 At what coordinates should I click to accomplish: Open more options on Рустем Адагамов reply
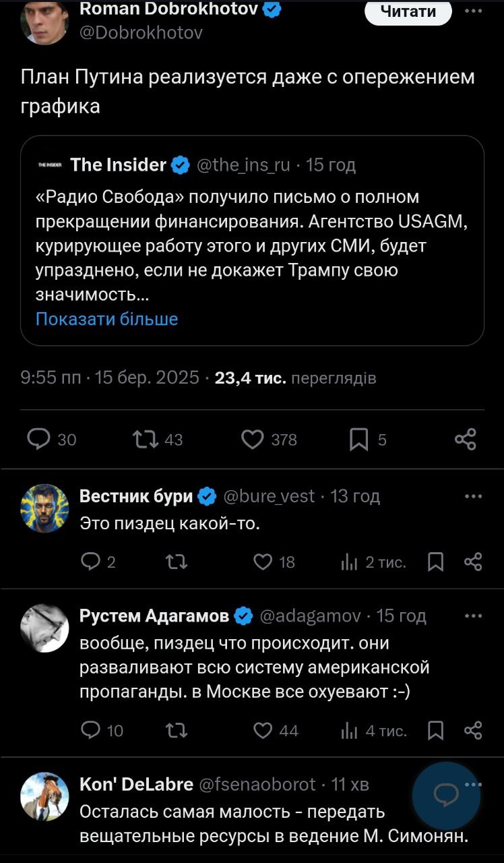click(474, 616)
